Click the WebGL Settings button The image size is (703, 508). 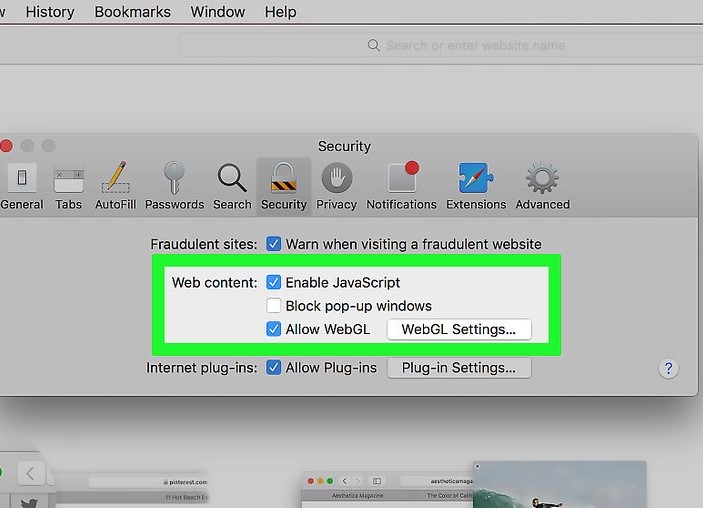pyautogui.click(x=459, y=329)
